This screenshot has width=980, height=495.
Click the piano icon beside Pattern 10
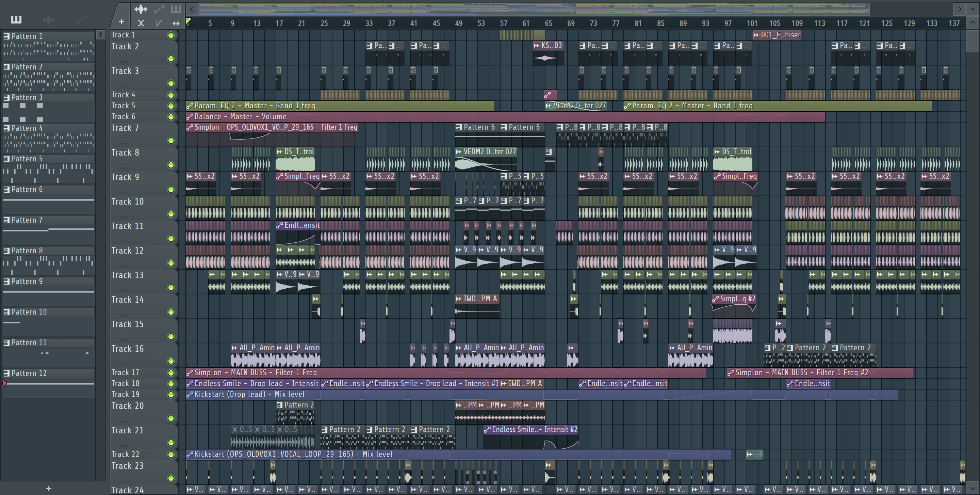6,312
